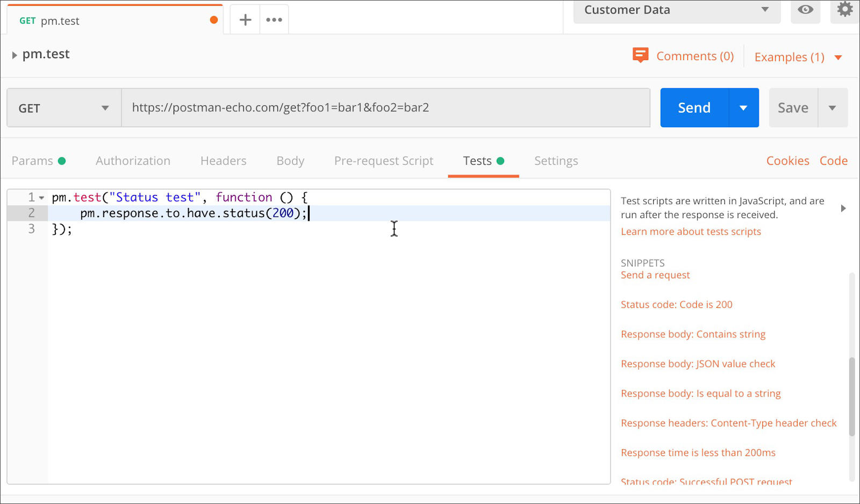Open tab options via ellipsis icon

[x=274, y=19]
